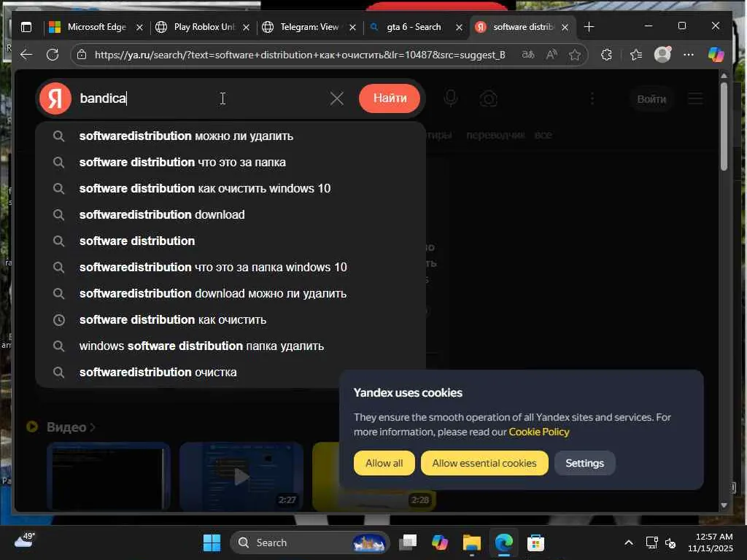Select history suggestion software distribution как очистить
Screen dimensions: 747x560
[231, 319]
